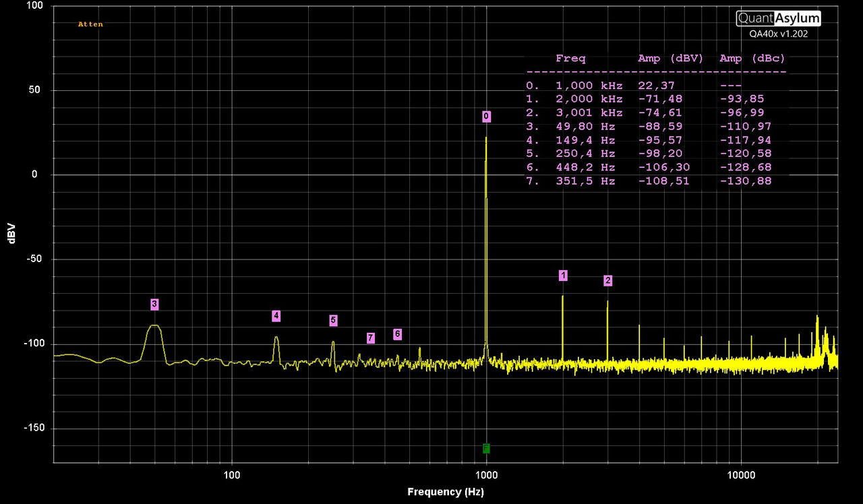Image resolution: width=863 pixels, height=504 pixels.
Task: Click the 250,4 Hz frequency entry
Action: coord(586,154)
